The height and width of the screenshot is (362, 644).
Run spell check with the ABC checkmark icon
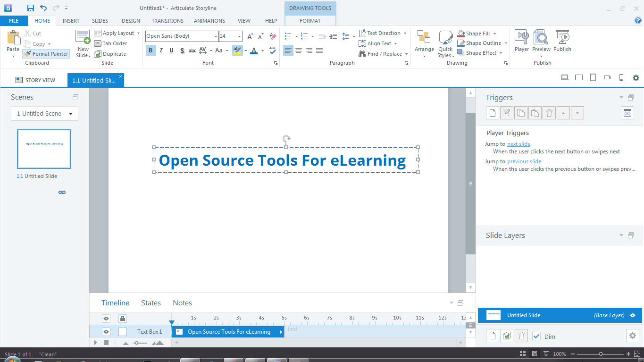click(x=273, y=51)
